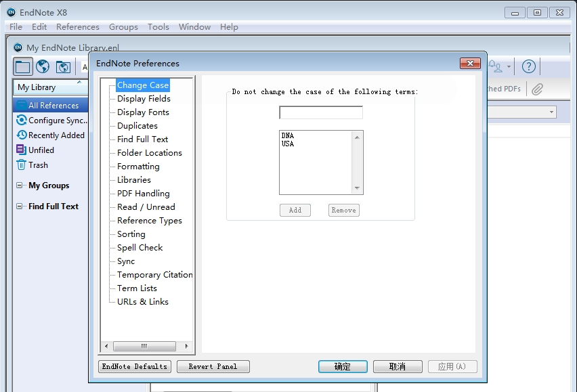Click the EndNote Defaults button
This screenshot has width=577, height=392.
(x=135, y=367)
